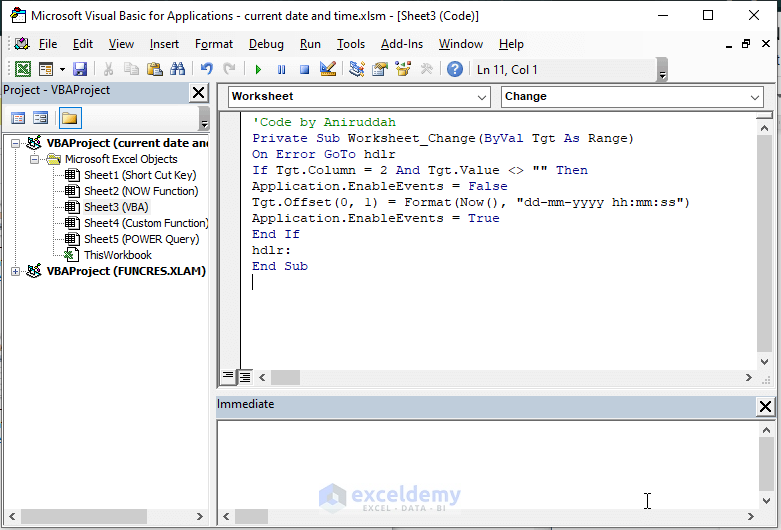
Task: Open Visual Basic Help question mark icon
Action: point(455,69)
